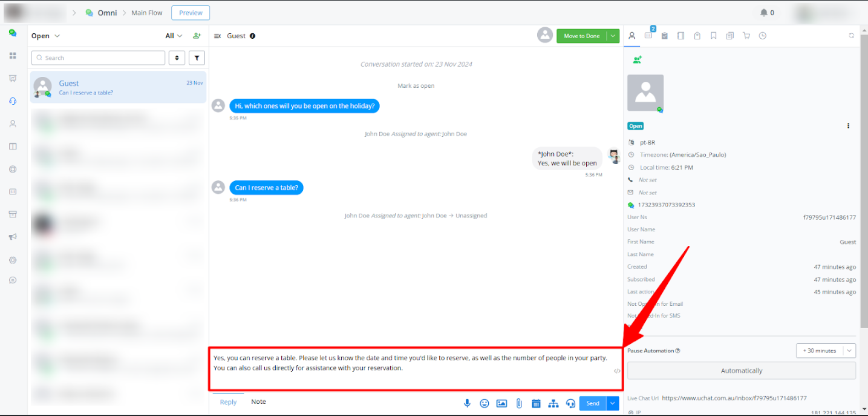Click the flow hierarchy icon in composer
Image resolution: width=868 pixels, height=416 pixels.
click(553, 403)
